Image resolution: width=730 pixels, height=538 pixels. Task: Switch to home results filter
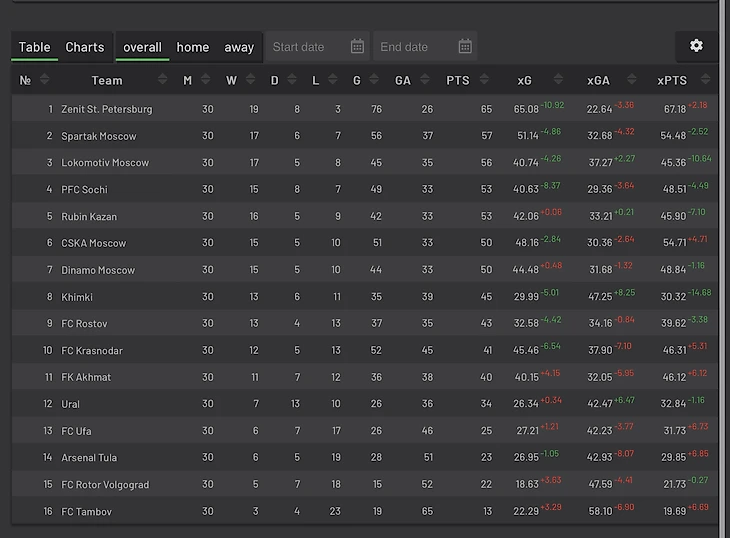pos(193,47)
